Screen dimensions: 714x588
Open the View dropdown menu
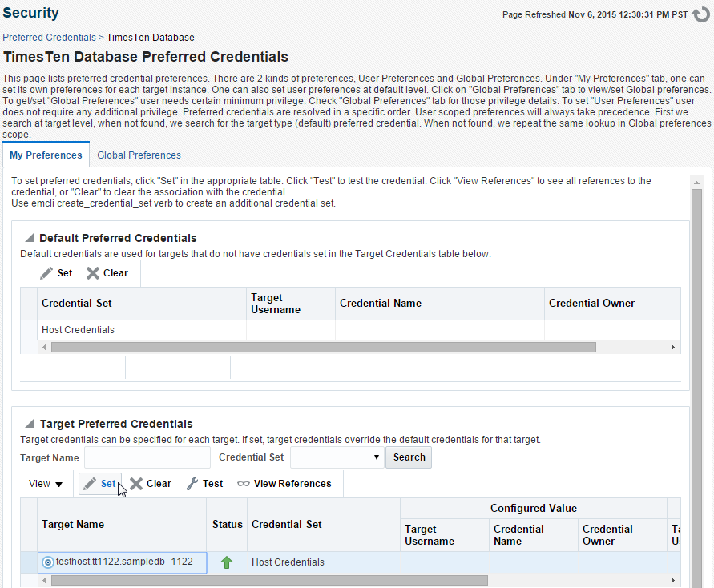[x=46, y=484]
